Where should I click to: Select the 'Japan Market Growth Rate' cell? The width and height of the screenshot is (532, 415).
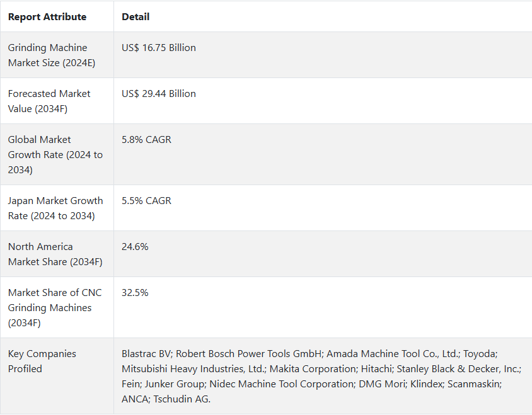point(57,208)
